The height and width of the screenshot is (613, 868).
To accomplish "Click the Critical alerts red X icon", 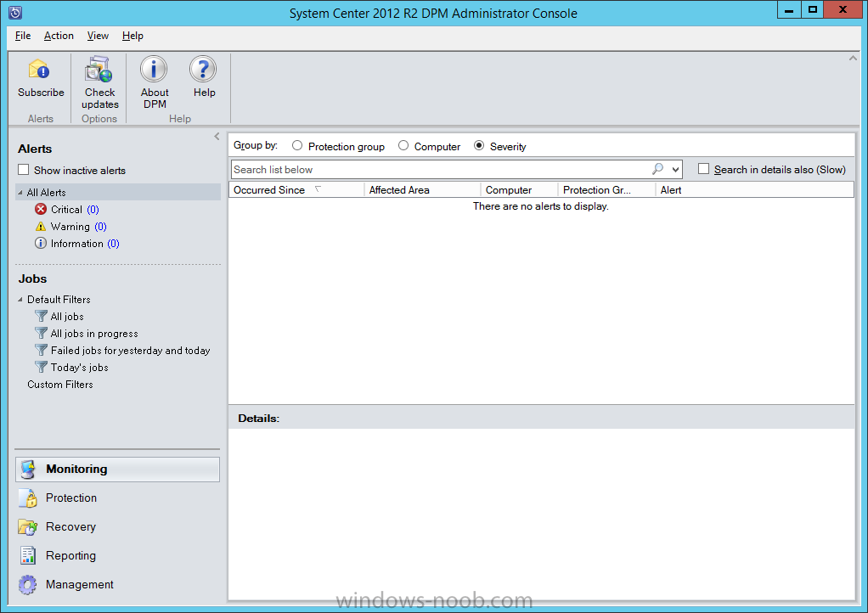I will point(41,209).
